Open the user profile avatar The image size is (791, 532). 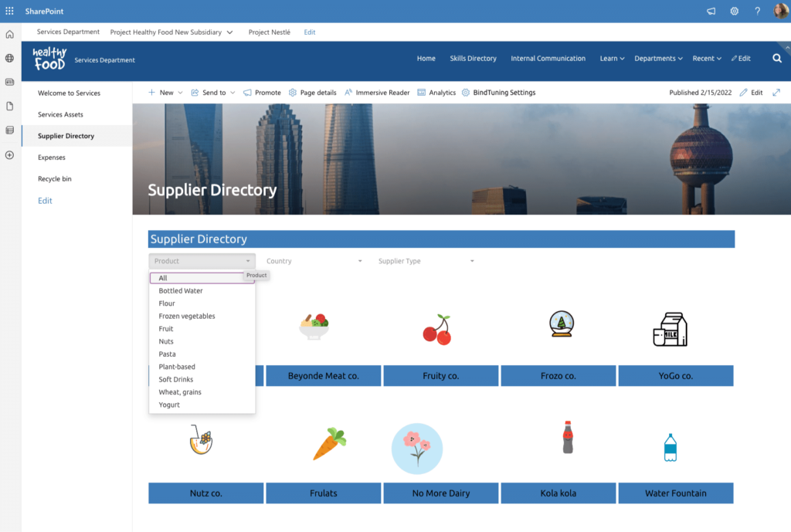[x=780, y=11]
